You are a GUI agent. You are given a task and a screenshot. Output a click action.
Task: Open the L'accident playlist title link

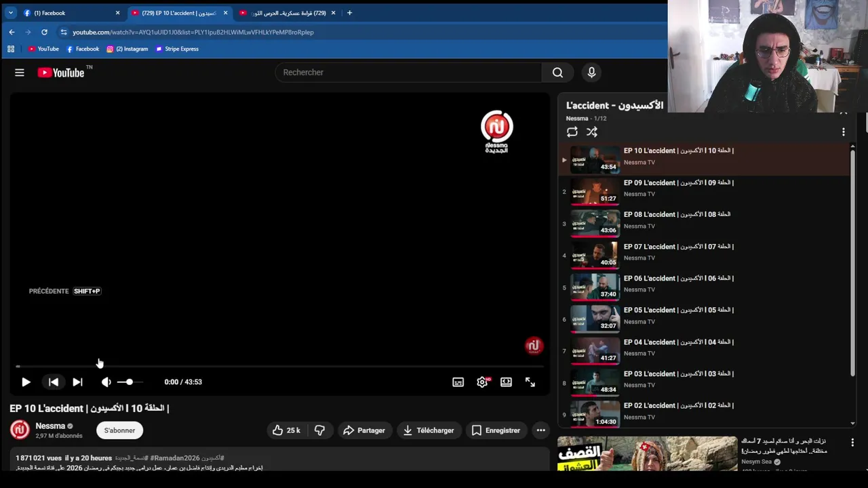tap(615, 106)
